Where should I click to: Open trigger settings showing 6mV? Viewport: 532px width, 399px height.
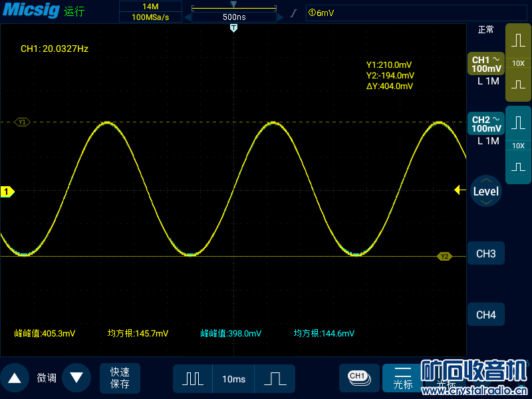416,13
